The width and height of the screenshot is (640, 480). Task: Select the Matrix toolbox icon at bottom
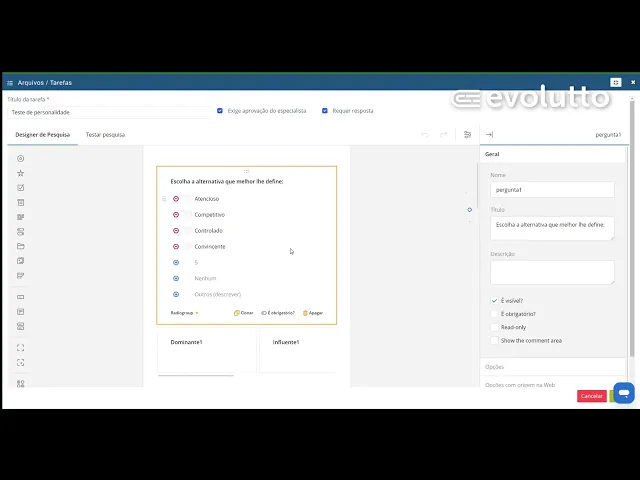[x=20, y=384]
